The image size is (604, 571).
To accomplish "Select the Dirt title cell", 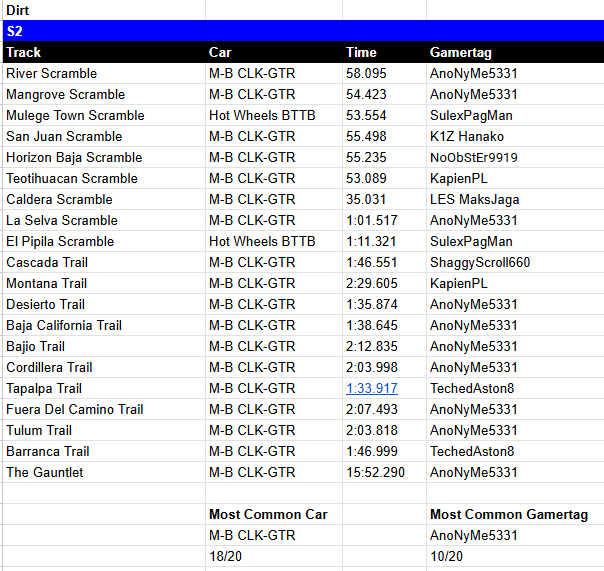I will tap(104, 10).
